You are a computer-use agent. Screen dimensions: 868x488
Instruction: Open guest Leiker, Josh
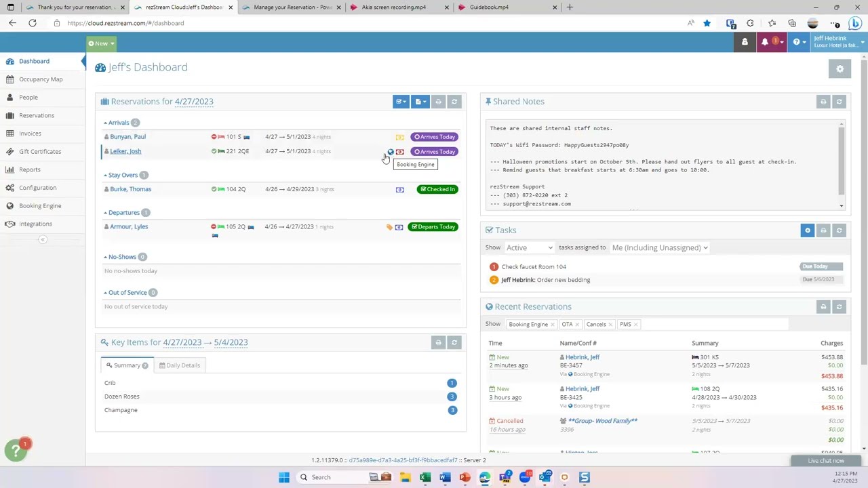pyautogui.click(x=125, y=151)
